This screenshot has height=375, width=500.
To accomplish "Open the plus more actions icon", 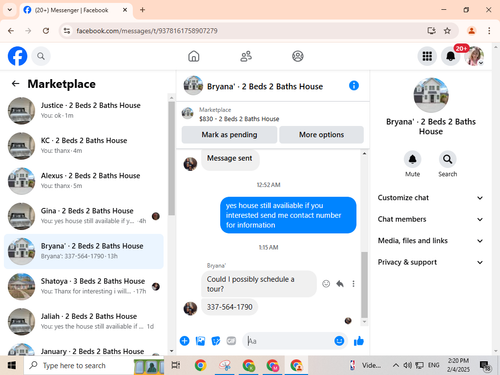I will 184,341.
